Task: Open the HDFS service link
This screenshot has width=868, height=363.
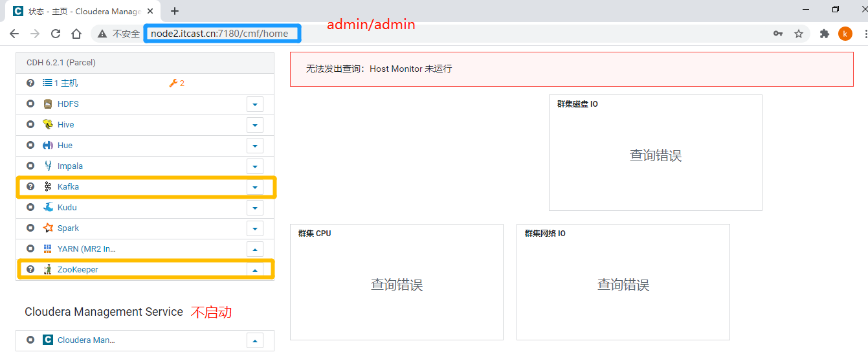Action: [68, 104]
